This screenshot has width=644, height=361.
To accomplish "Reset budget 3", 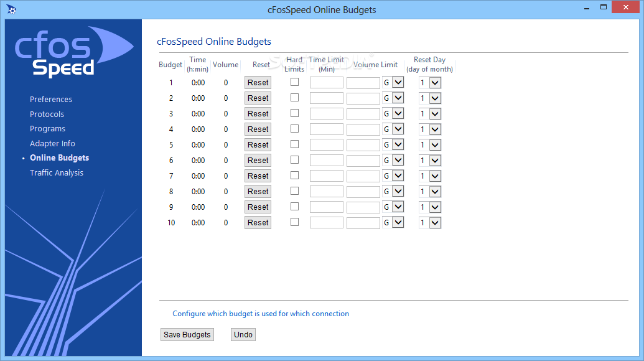I will tap(258, 114).
